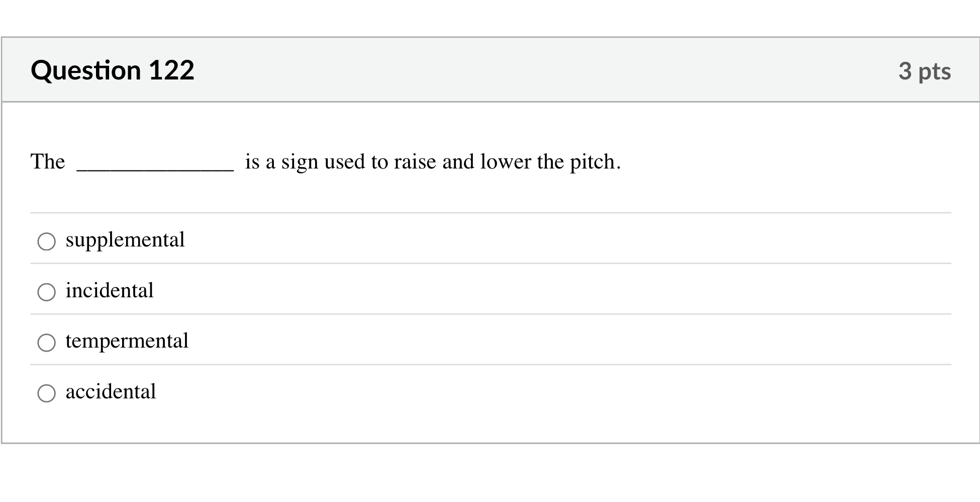Screen dimensions: 980x502
Task: Pick 'supplemental' from the answer options
Action: point(46,241)
